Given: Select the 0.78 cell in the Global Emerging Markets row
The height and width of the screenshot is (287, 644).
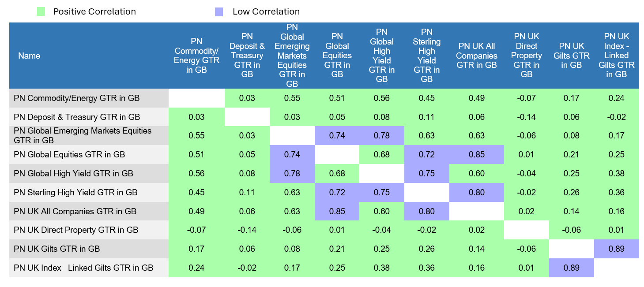Looking at the screenshot, I should pyautogui.click(x=382, y=136).
